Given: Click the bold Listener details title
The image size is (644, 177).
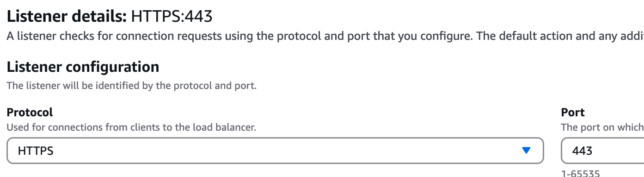Looking at the screenshot, I should (x=67, y=17).
